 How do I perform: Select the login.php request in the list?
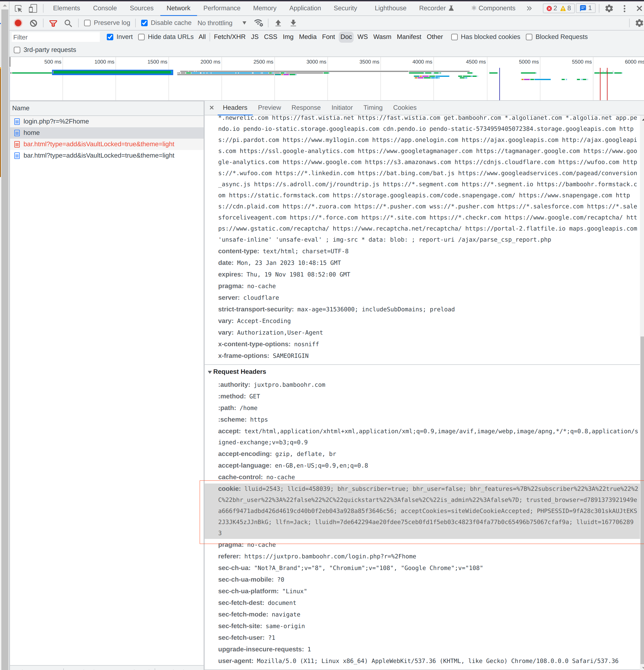coord(56,121)
